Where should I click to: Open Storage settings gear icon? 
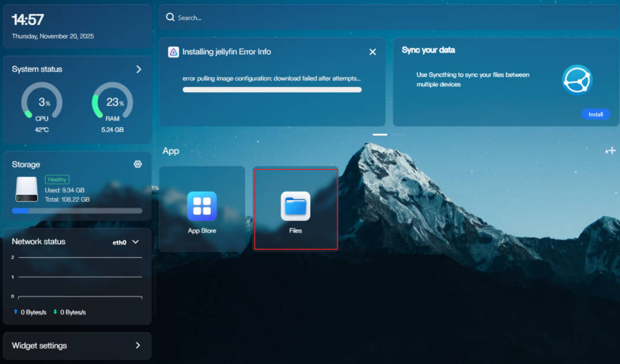click(x=138, y=164)
